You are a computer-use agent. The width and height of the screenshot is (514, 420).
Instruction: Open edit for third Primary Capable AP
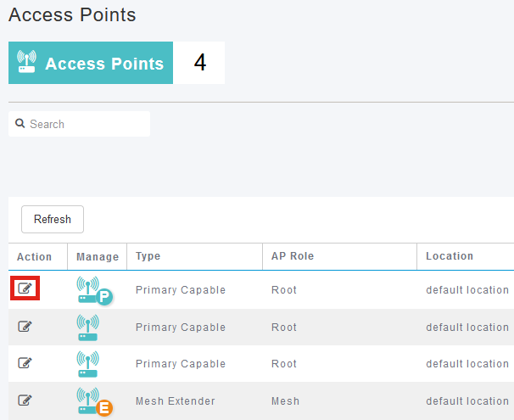(x=25, y=362)
